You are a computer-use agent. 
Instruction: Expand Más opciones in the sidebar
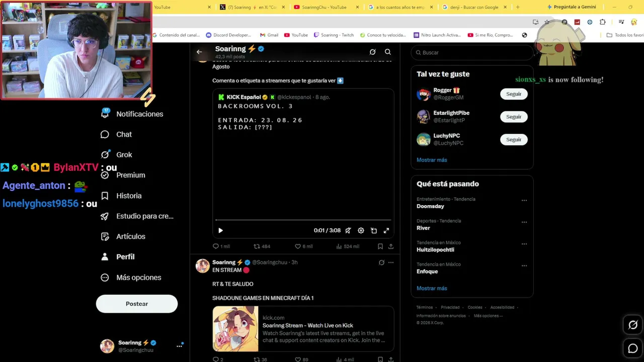(131, 278)
